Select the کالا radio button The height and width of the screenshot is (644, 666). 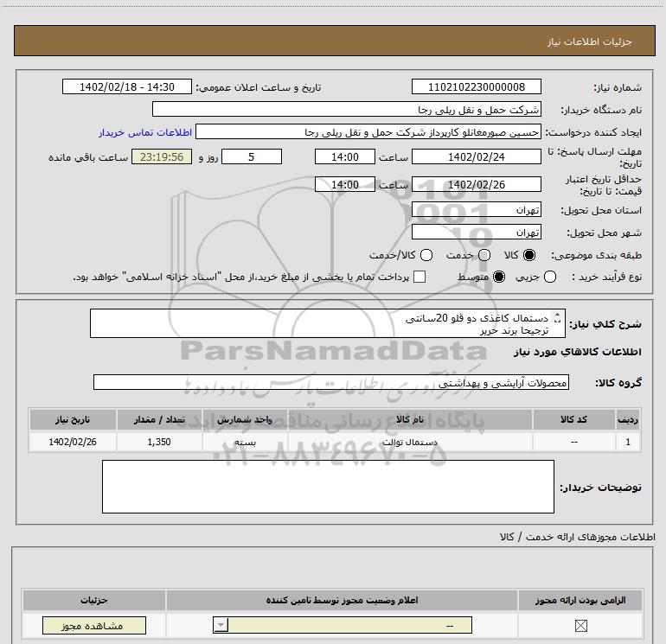529,255
